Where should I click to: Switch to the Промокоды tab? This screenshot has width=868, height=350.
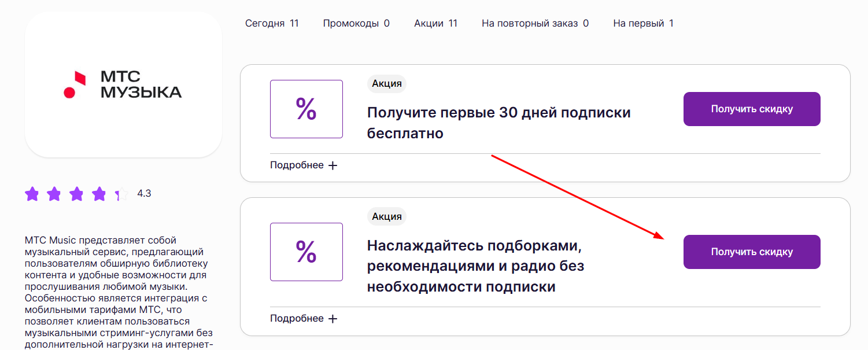click(x=356, y=23)
